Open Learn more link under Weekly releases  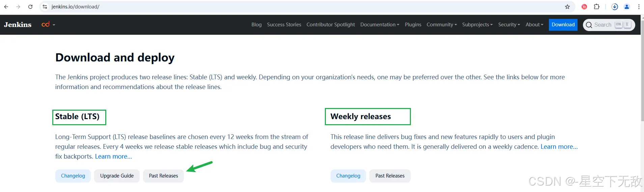(559, 147)
